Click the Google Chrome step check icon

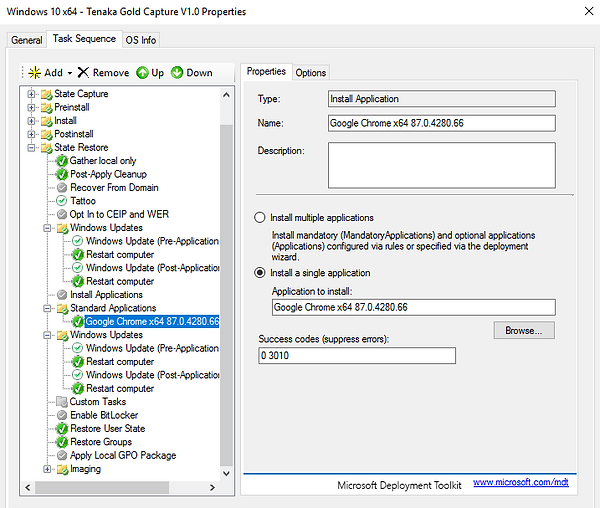coord(78,322)
